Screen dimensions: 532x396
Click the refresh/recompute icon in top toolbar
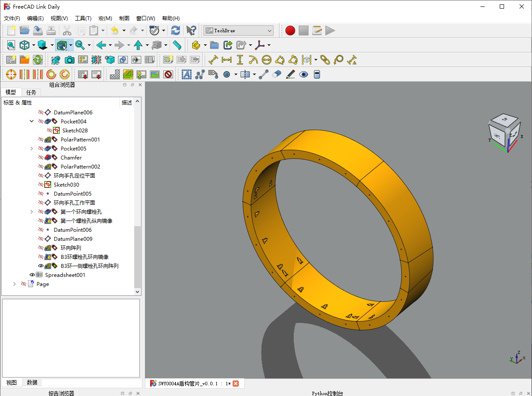(175, 31)
